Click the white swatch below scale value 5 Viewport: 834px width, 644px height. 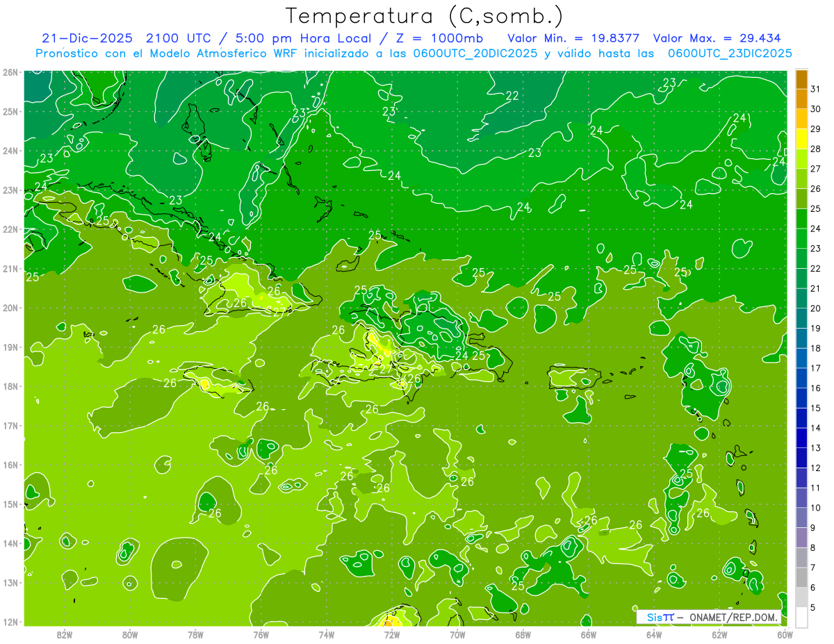coord(801,617)
